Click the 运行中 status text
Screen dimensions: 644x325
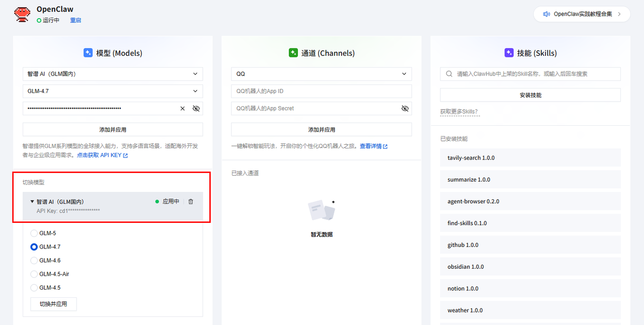(51, 20)
